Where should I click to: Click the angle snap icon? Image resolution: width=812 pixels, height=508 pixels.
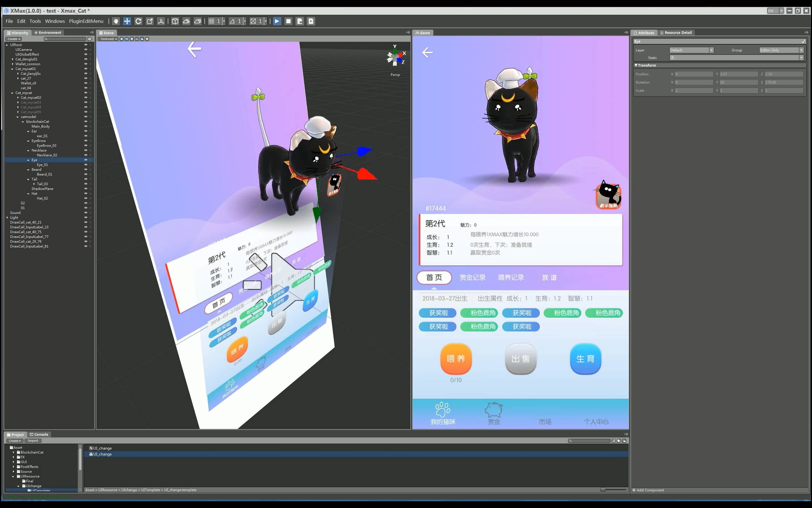click(x=232, y=21)
